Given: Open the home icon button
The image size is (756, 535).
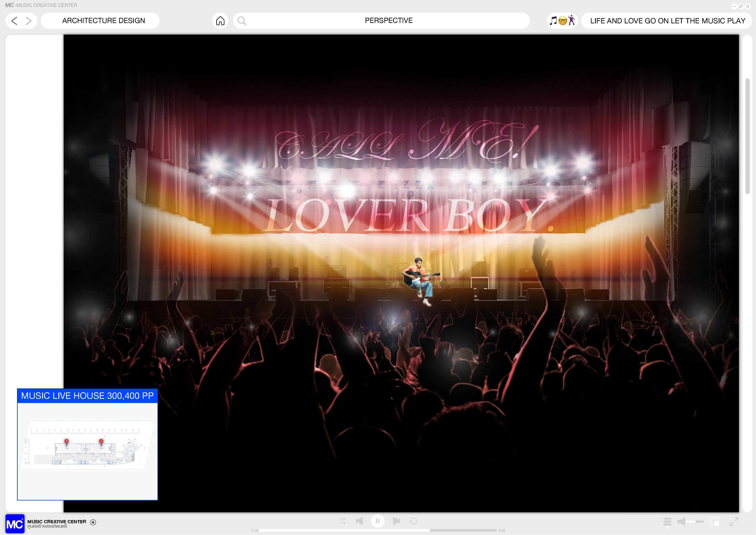Looking at the screenshot, I should pyautogui.click(x=220, y=21).
